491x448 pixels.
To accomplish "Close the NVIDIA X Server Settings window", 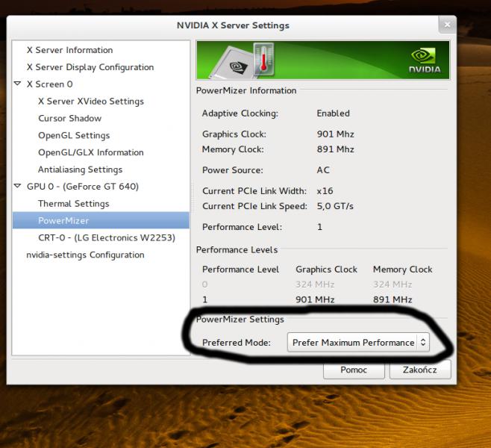I will coord(447,25).
